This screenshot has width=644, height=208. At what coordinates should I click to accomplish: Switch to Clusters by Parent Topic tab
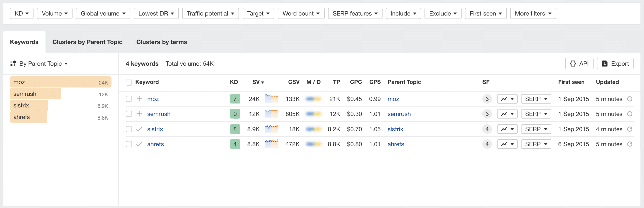87,42
